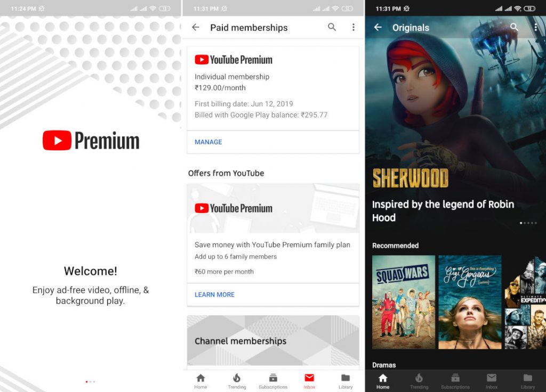Open Subscriptions tab in Originals screen

click(455, 381)
